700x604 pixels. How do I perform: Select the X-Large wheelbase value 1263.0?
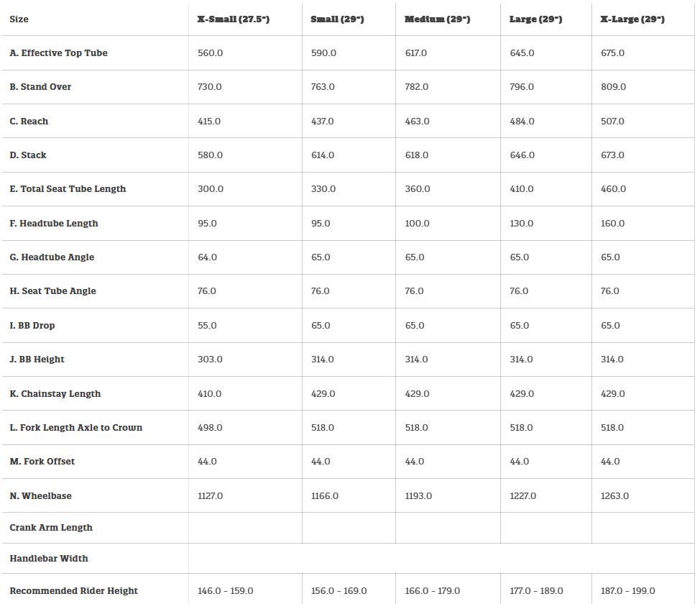click(x=614, y=496)
